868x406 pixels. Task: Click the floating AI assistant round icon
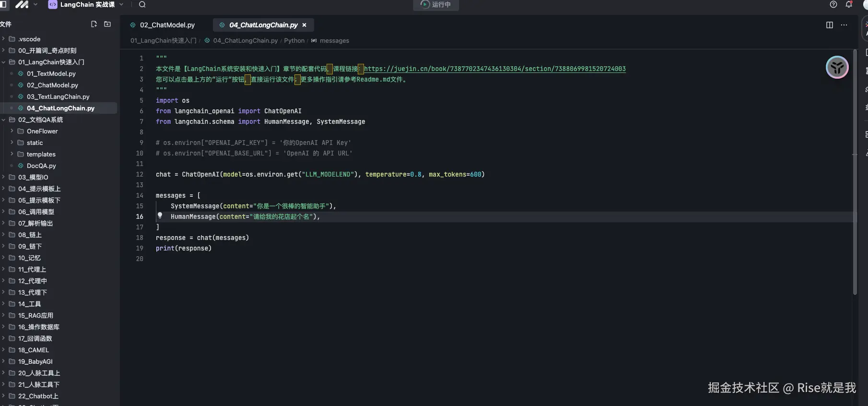837,68
